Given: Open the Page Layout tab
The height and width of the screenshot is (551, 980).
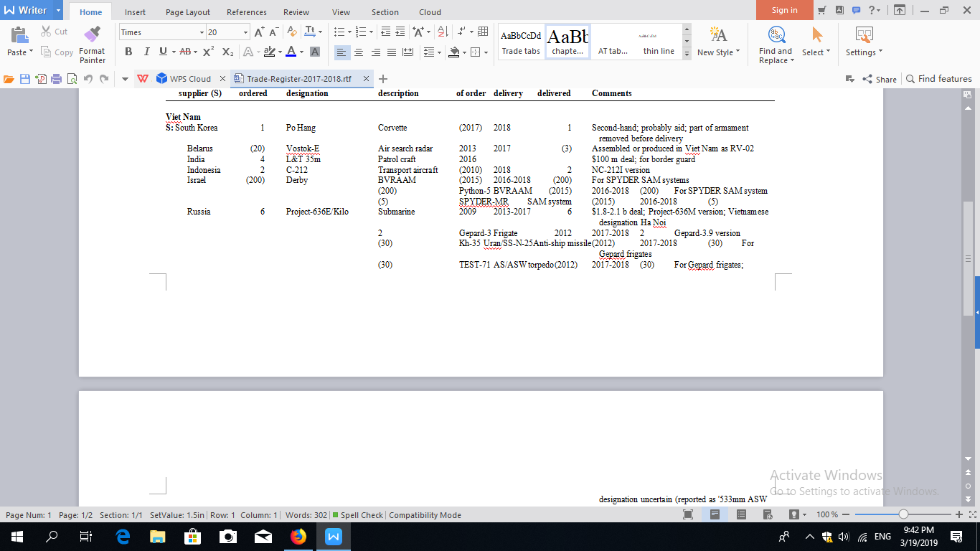Looking at the screenshot, I should coord(188,12).
